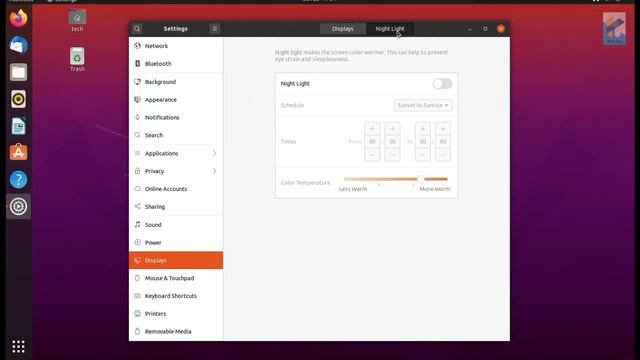Open Ubuntu Software from the dock
The width and height of the screenshot is (640, 360).
click(18, 153)
